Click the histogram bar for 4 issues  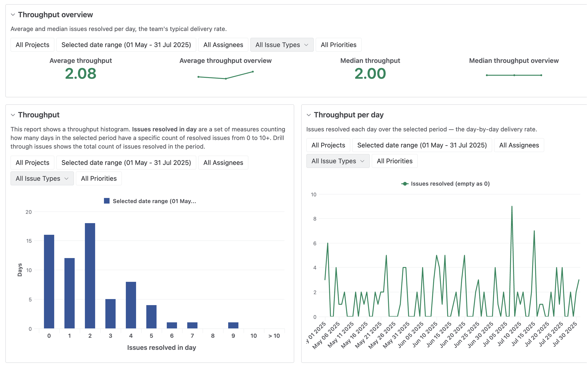click(x=131, y=305)
